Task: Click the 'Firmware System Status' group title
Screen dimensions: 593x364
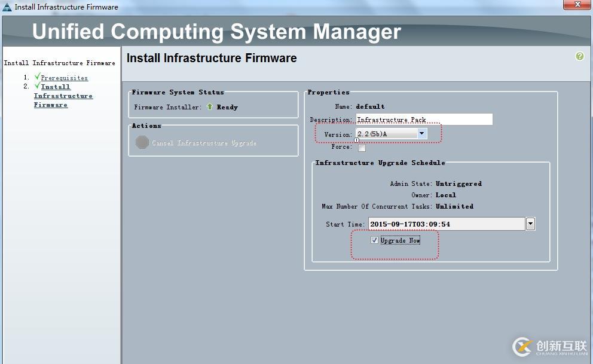Action: tap(178, 92)
